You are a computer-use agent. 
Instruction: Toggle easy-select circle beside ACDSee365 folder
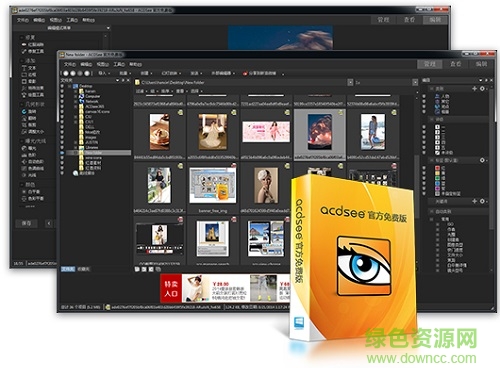pyautogui.click(x=62, y=107)
